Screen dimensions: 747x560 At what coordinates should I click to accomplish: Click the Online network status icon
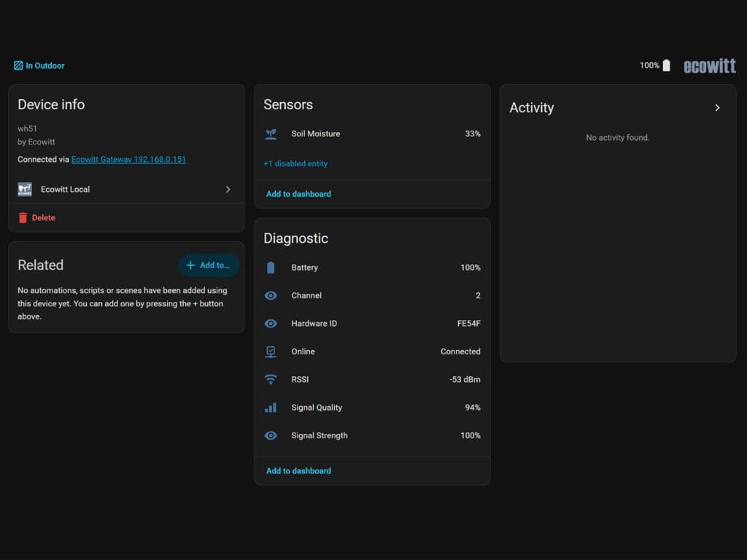click(x=271, y=351)
